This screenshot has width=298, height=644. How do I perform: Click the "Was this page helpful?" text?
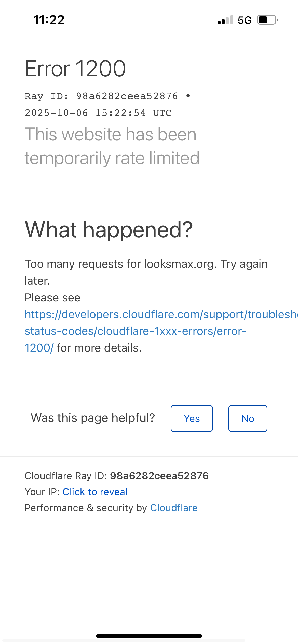(93, 418)
